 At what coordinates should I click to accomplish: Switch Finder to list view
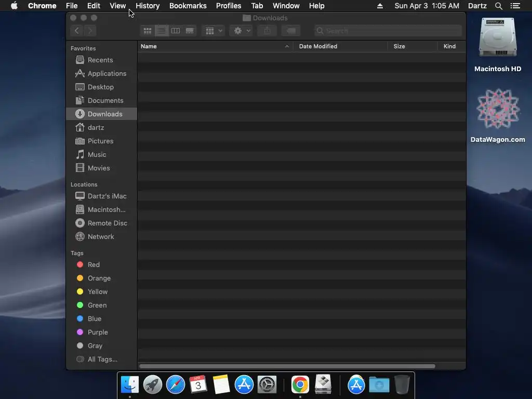click(162, 31)
